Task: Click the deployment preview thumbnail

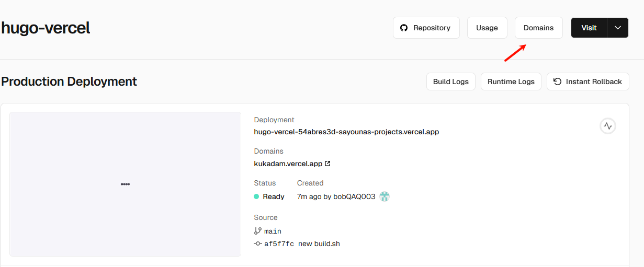Action: click(125, 184)
